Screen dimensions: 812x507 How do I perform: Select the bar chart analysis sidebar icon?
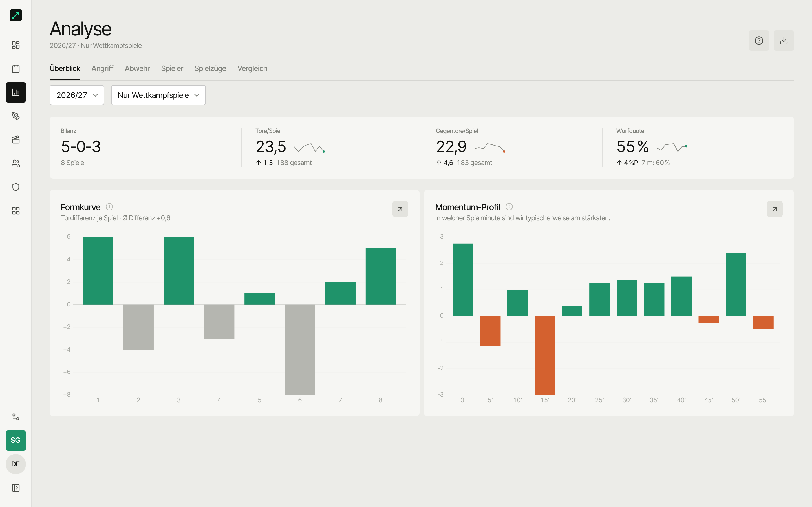(16, 92)
